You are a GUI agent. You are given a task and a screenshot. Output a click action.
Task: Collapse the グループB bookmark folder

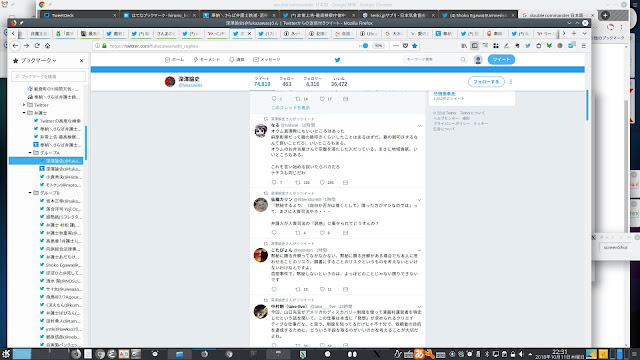(30, 193)
